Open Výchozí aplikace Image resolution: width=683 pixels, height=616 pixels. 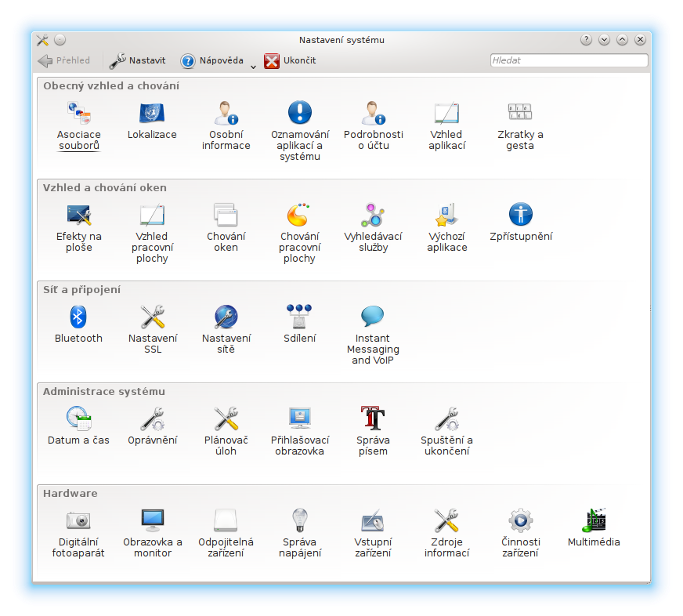[447, 227]
